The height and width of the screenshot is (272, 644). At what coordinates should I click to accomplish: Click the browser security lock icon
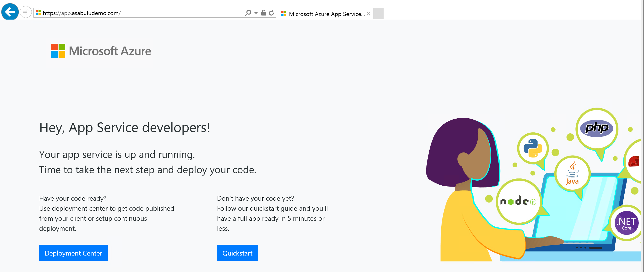point(263,13)
